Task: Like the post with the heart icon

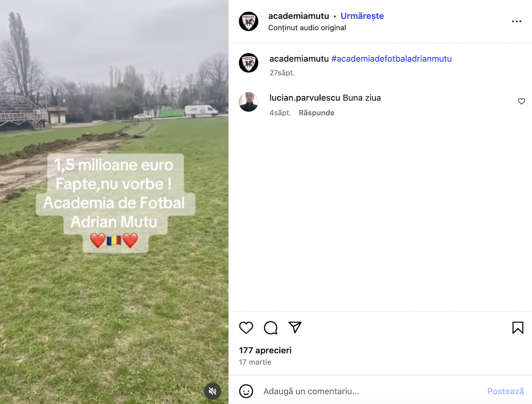Action: [x=246, y=328]
